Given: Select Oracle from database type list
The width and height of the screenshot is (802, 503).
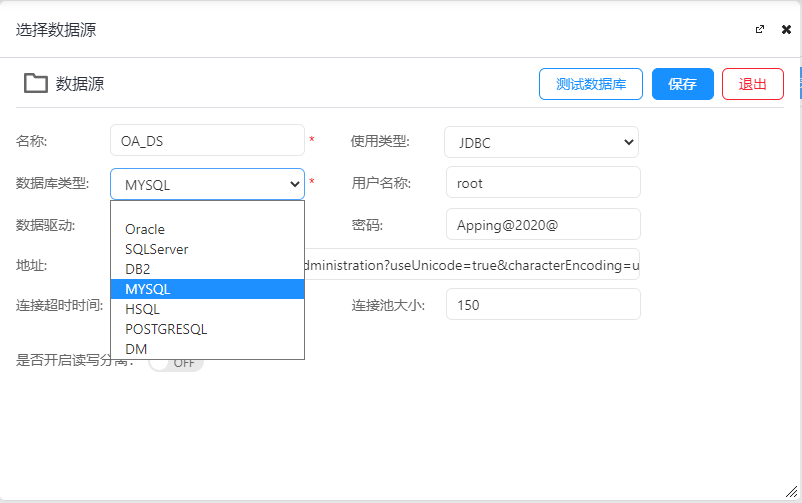Looking at the screenshot, I should pos(207,229).
